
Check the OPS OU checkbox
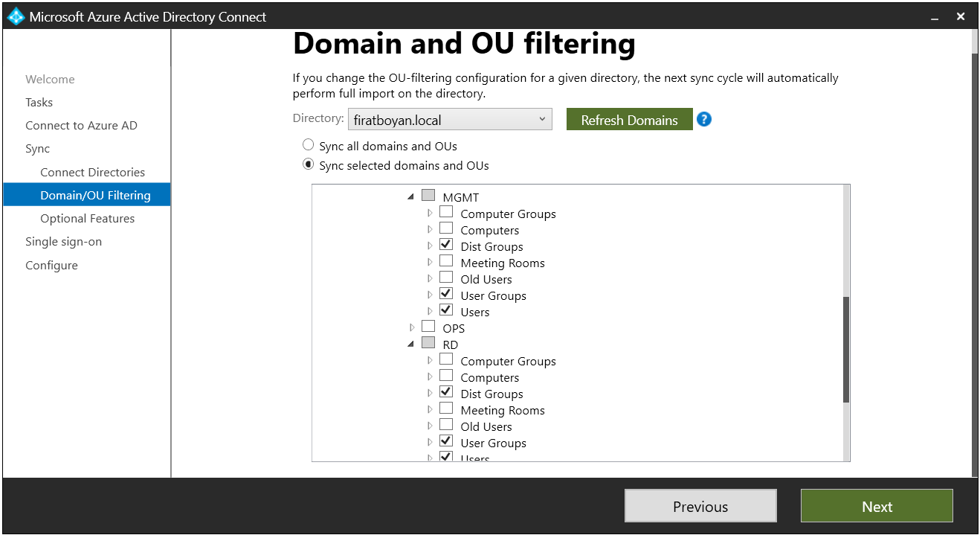click(x=428, y=327)
